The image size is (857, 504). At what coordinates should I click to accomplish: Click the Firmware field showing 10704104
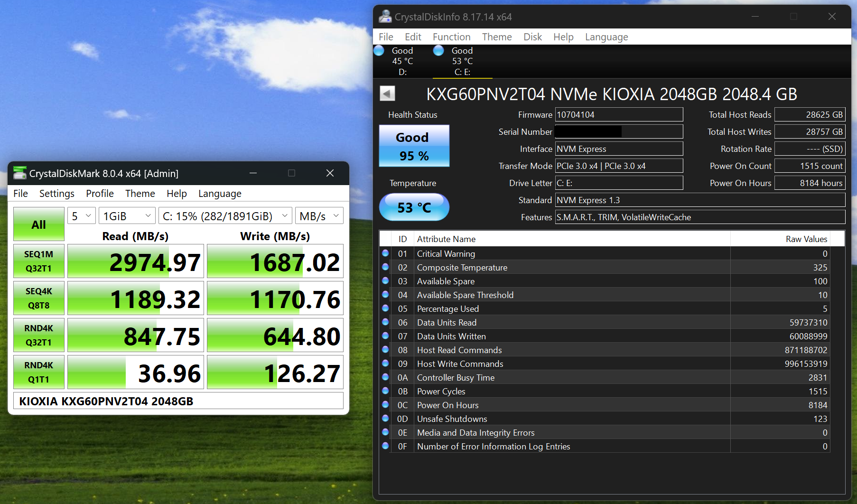tap(619, 114)
